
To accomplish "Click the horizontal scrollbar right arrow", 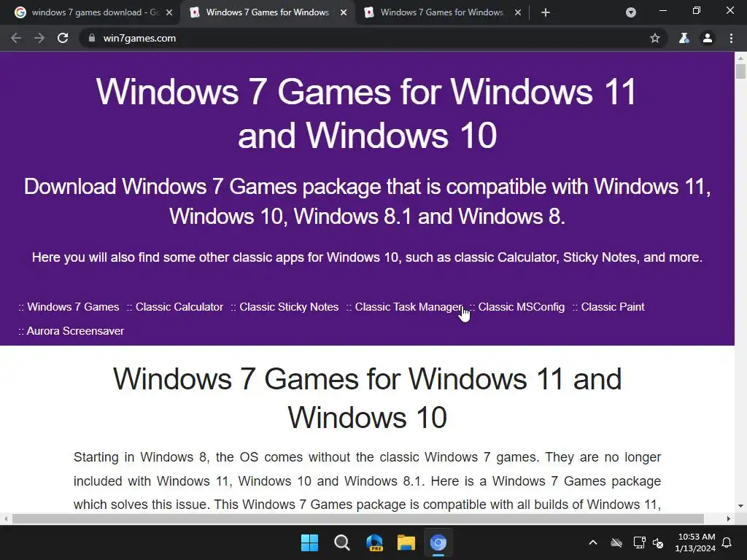I will click(729, 518).
